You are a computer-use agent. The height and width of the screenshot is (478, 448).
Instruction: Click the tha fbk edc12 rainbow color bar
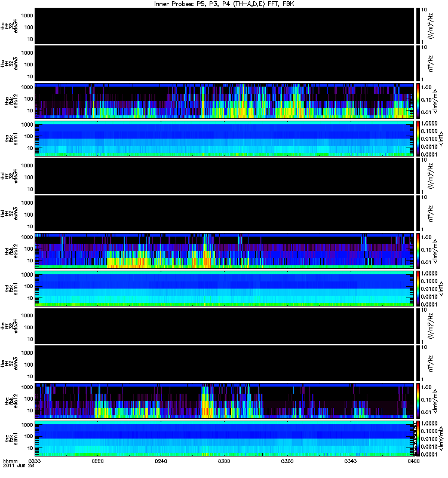tap(418, 101)
